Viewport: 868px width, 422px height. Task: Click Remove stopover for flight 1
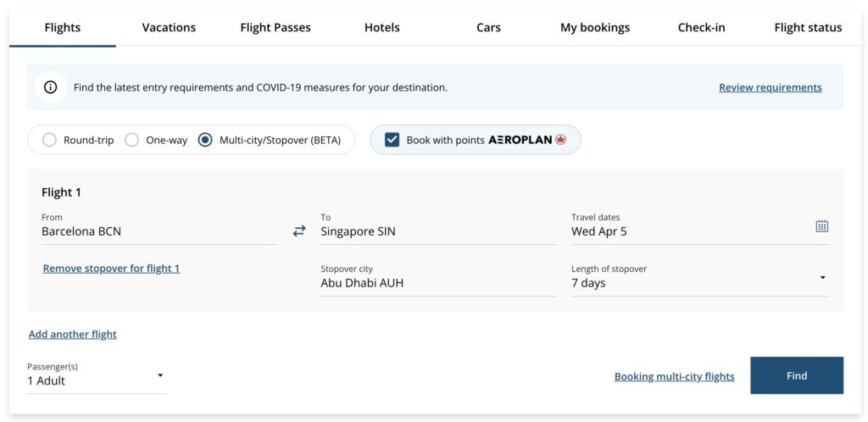111,269
